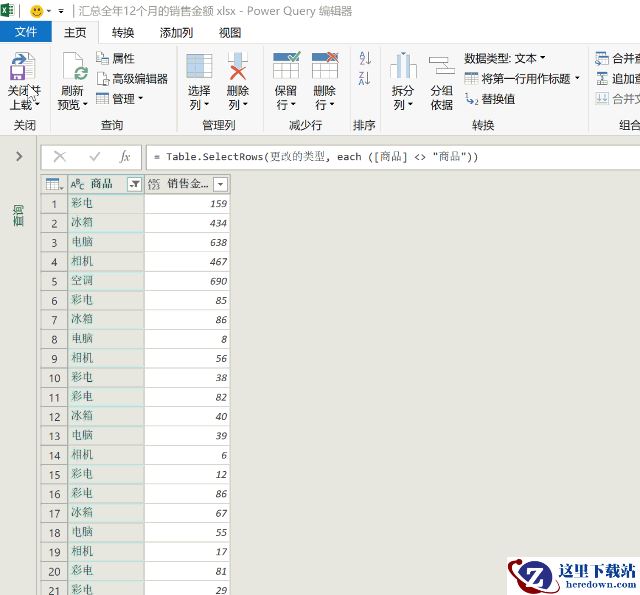This screenshot has width=640, height=595.
Task: Click the 拆分列 (Split Column) icon
Action: point(403,66)
